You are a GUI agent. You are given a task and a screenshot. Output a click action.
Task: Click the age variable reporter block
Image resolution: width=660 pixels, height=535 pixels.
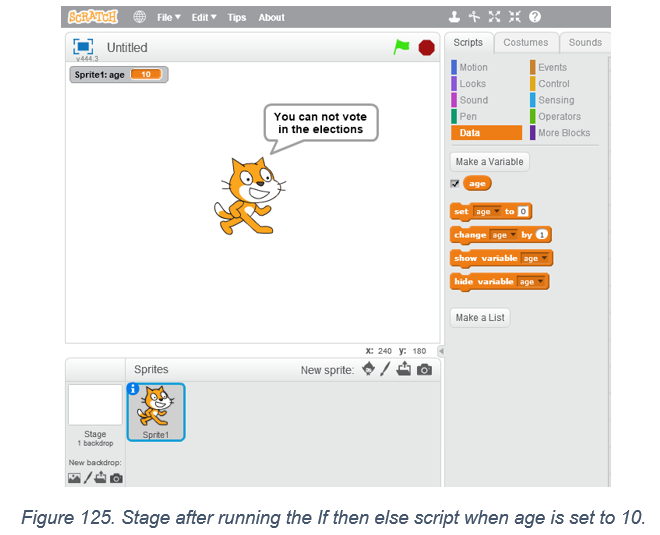coord(477,184)
